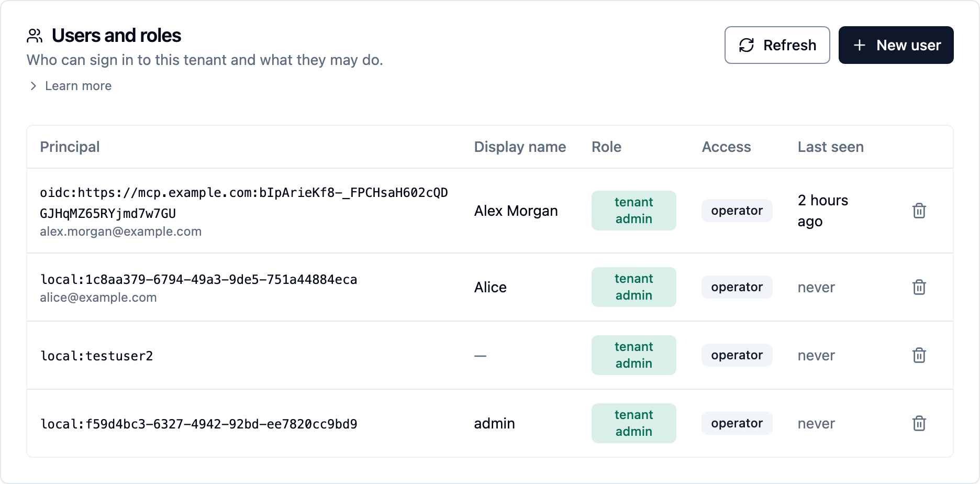This screenshot has width=980, height=484.
Task: Click never last-seen value for Alice
Action: pyautogui.click(x=816, y=288)
